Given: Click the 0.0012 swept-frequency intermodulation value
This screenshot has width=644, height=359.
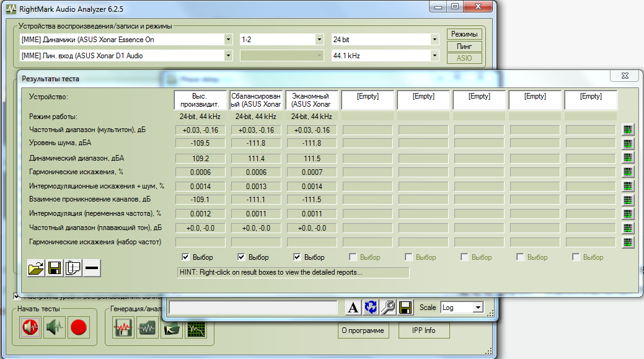Looking at the screenshot, I should [200, 214].
